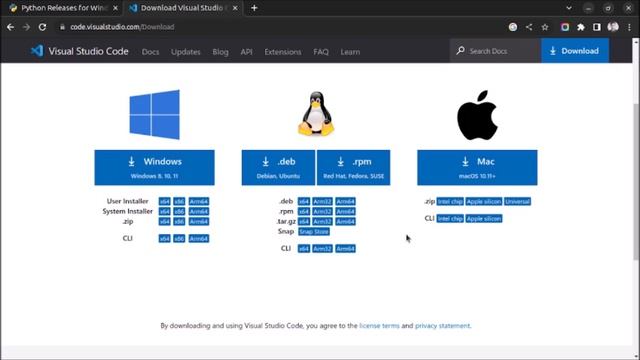Screen dimensions: 640x360
Task: Open the API menu item
Action: point(246,52)
